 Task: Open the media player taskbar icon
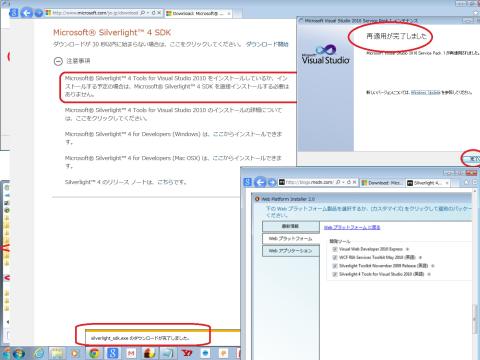(75, 353)
